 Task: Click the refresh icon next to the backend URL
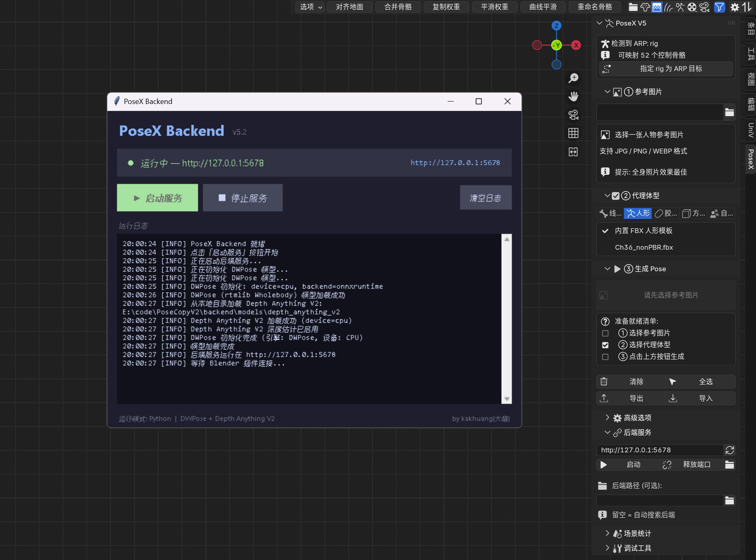[730, 450]
